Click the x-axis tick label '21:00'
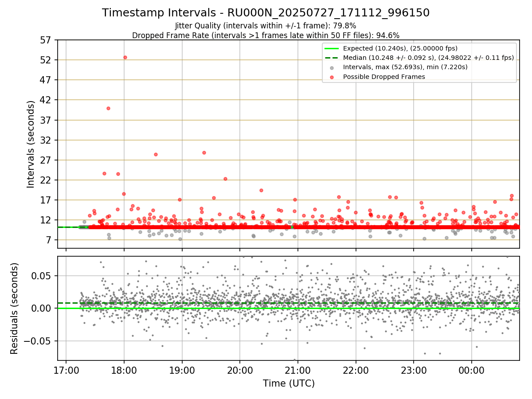This screenshot has height=399, width=532. (x=298, y=369)
